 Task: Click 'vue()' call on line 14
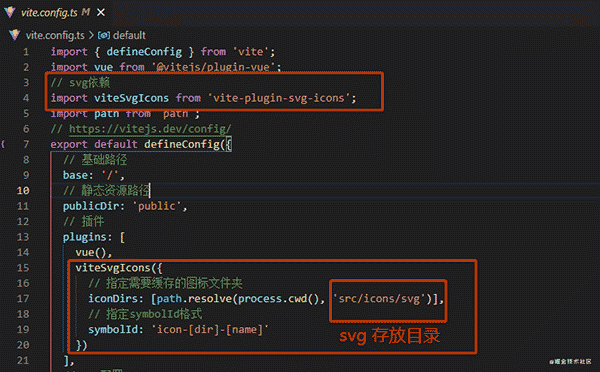(x=92, y=253)
